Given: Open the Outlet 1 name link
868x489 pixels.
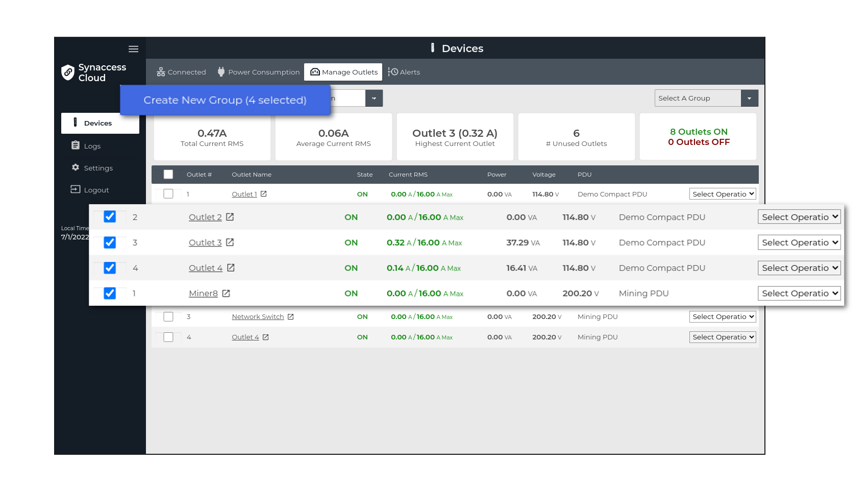Looking at the screenshot, I should click(244, 194).
